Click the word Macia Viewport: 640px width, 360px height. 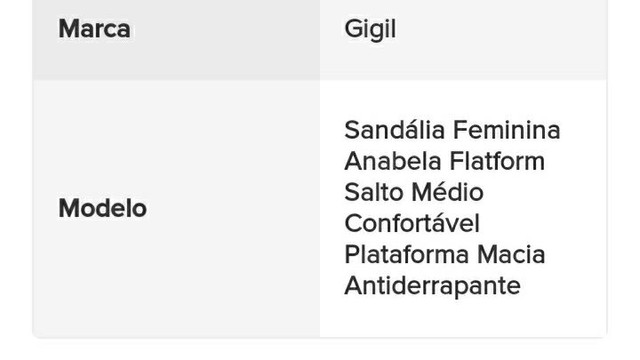click(511, 255)
